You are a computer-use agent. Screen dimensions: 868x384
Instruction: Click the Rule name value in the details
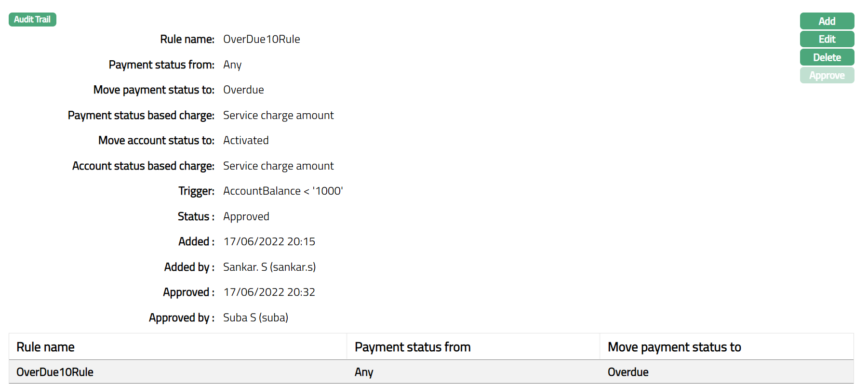(x=261, y=40)
